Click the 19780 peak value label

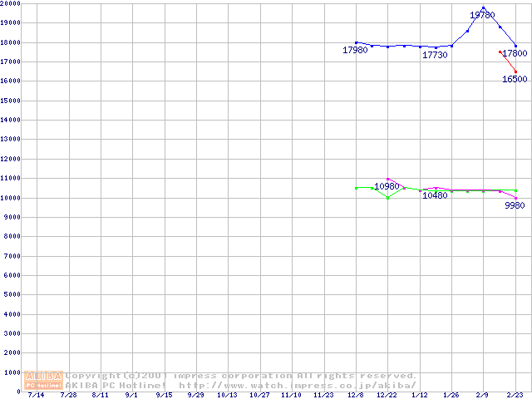pyautogui.click(x=482, y=15)
